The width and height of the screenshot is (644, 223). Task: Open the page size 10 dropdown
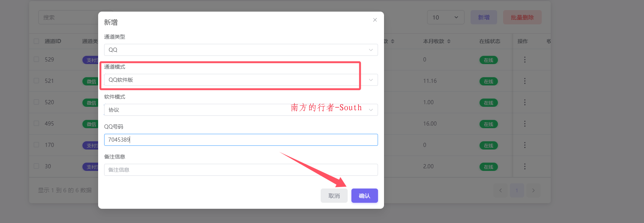tap(445, 17)
